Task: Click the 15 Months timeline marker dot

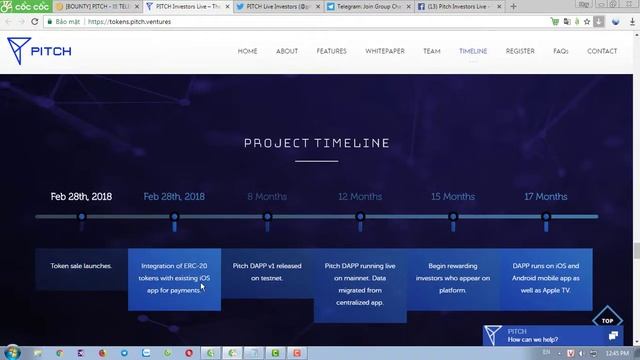Action: coord(453,216)
